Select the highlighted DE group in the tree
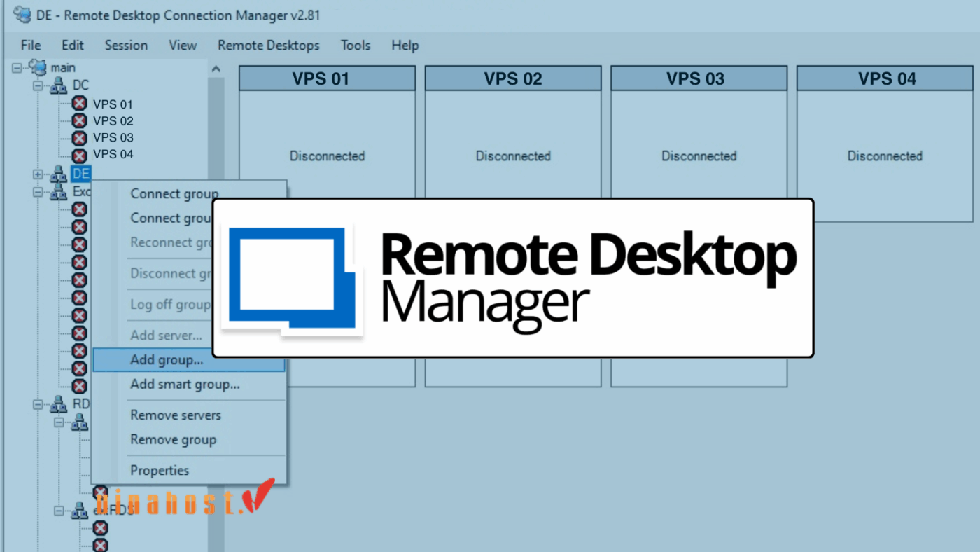Screen dimensions: 980x552 coord(80,173)
